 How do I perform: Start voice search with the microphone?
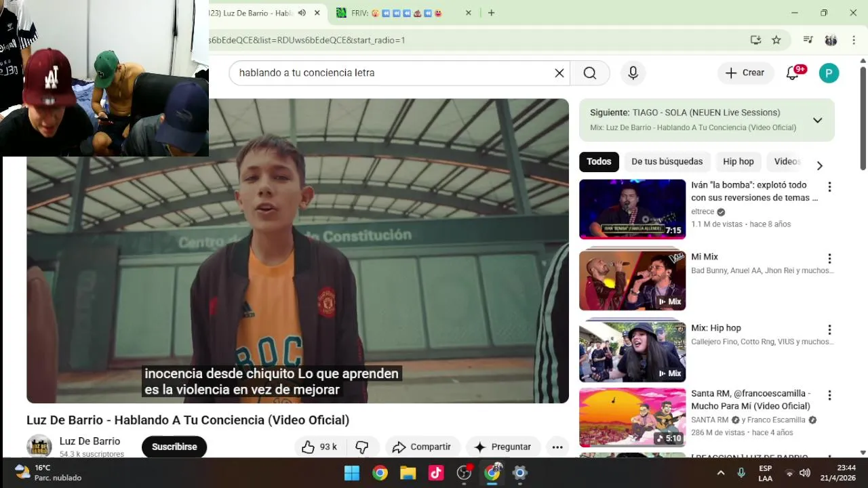(633, 73)
